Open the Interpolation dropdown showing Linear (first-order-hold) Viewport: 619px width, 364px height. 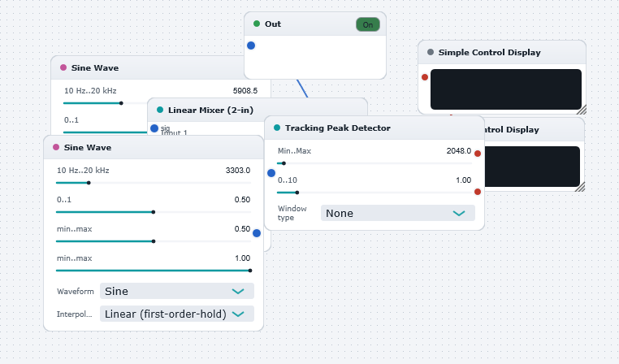[177, 314]
